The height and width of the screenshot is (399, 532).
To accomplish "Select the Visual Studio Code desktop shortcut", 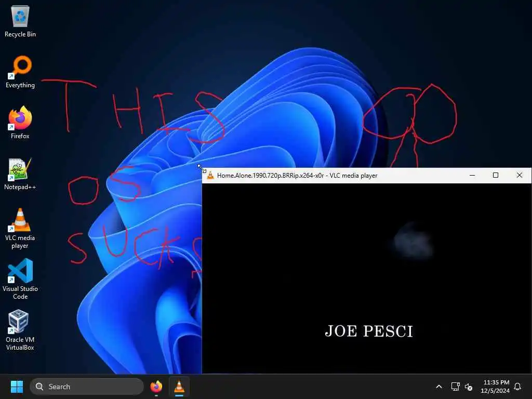I will tap(20, 279).
